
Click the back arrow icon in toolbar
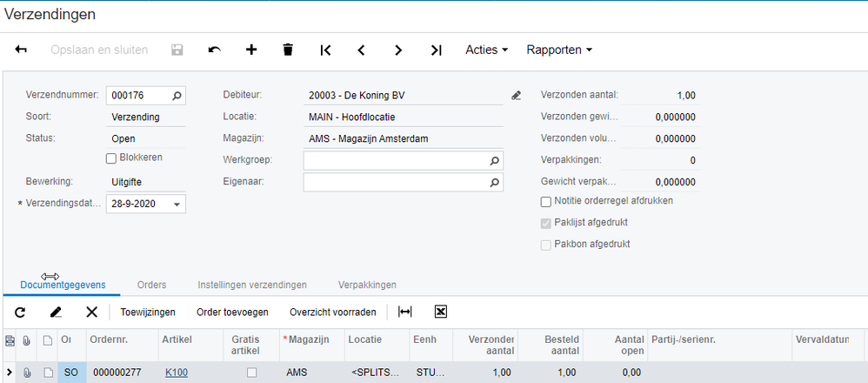21,50
